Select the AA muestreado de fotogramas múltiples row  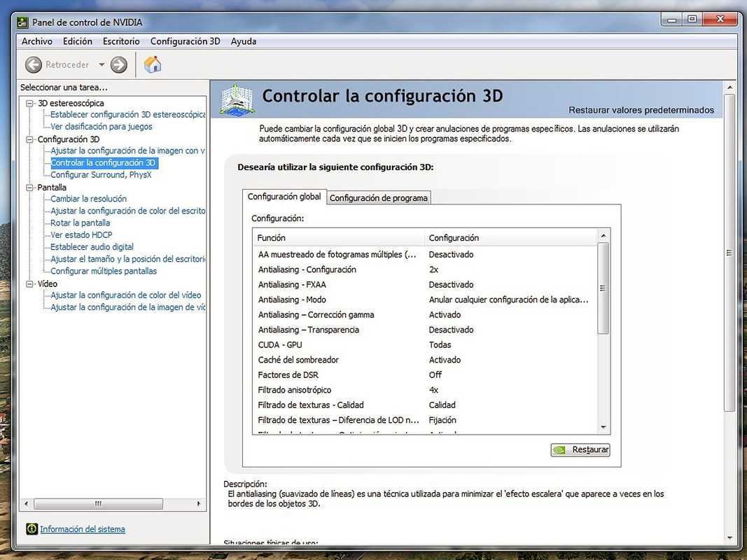tap(425, 254)
